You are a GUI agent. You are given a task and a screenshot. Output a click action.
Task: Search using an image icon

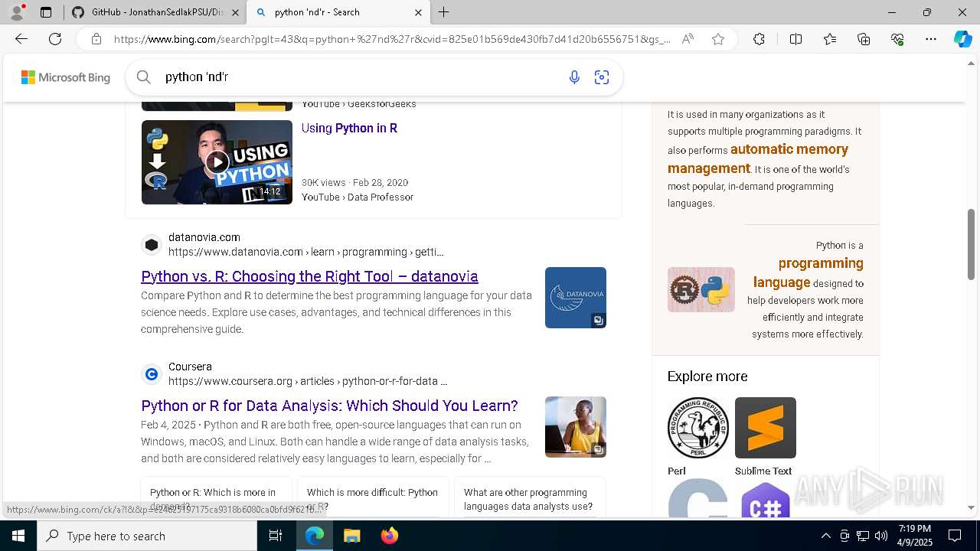[x=602, y=77]
